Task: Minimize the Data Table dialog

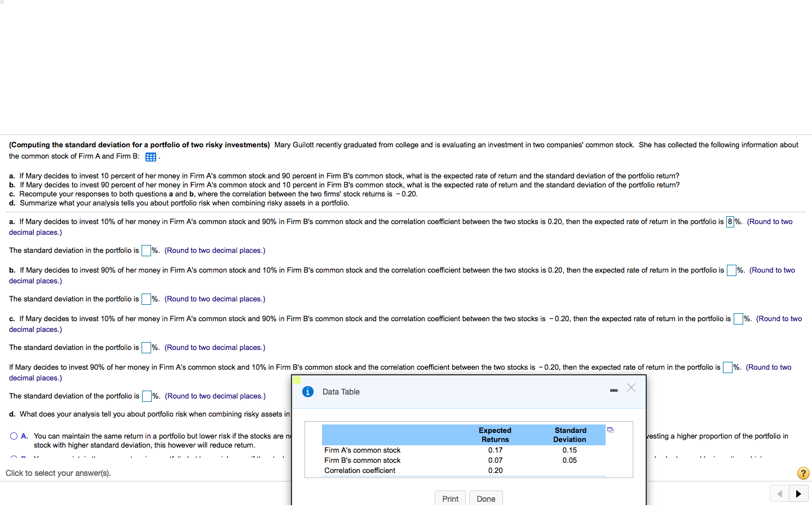Action: (x=614, y=390)
